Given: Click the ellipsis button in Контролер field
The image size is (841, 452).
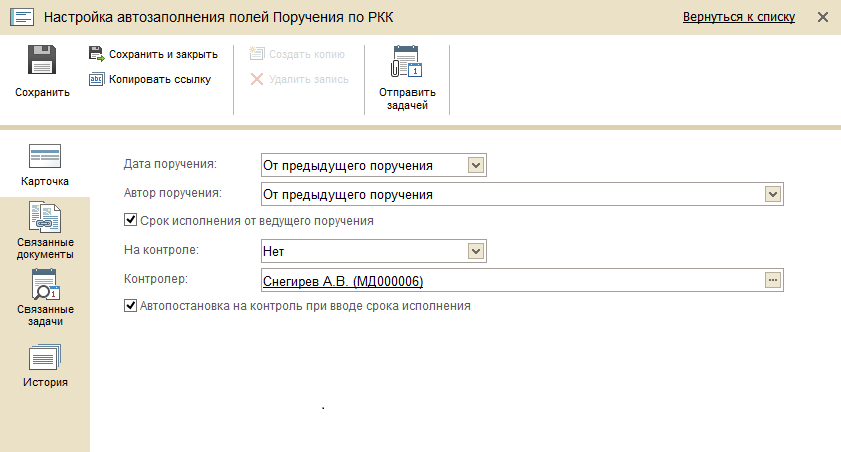Looking at the screenshot, I should [x=772, y=280].
